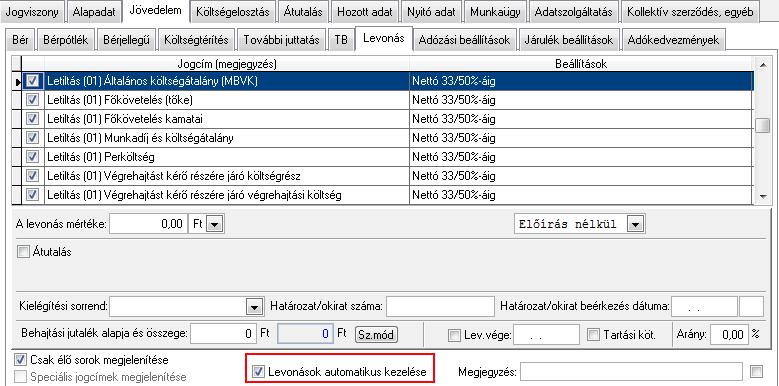
Task: Toggle checkbox for Főkövetelés kamatai row
Action: pos(33,119)
